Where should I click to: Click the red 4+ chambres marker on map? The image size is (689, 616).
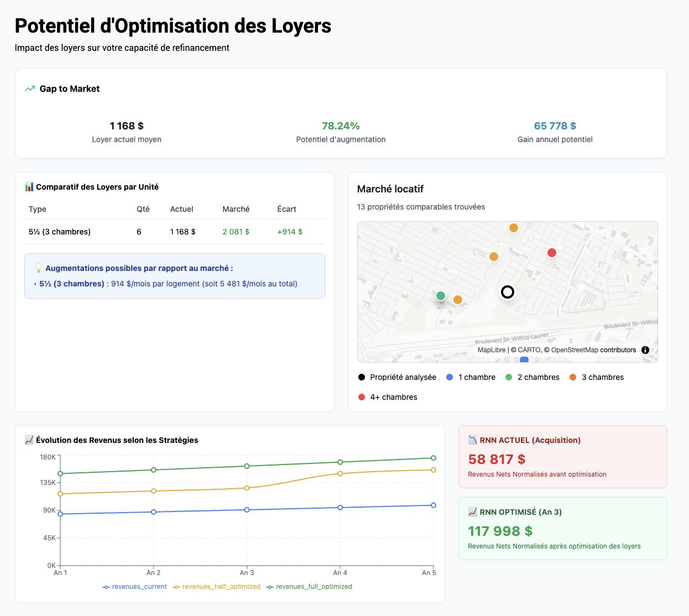point(551,253)
